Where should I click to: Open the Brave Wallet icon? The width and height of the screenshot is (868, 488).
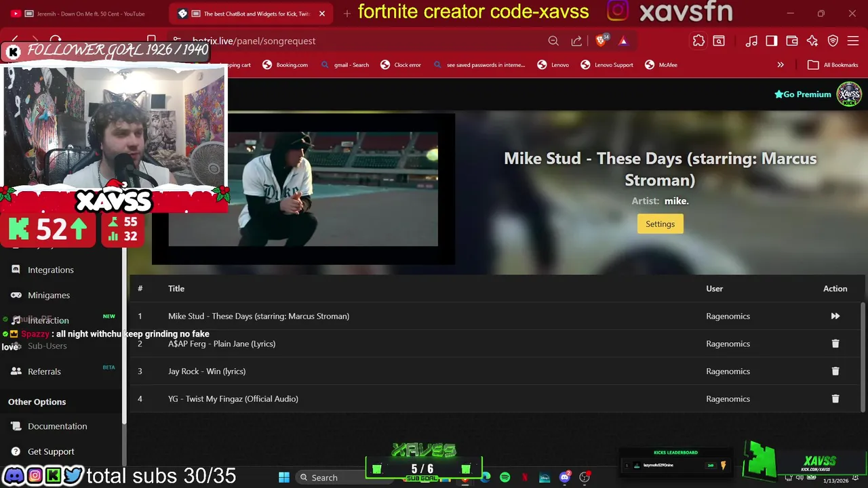(792, 41)
